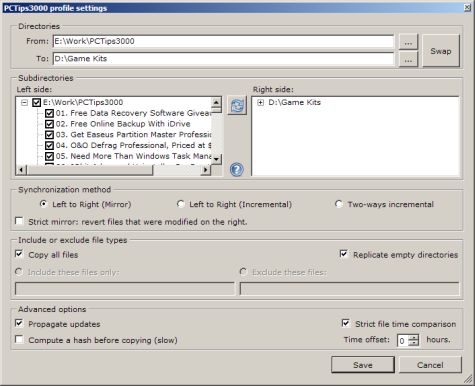Uncheck 01. Free Data Recovery Software folder
This screenshot has width=475, height=386.
click(49, 113)
